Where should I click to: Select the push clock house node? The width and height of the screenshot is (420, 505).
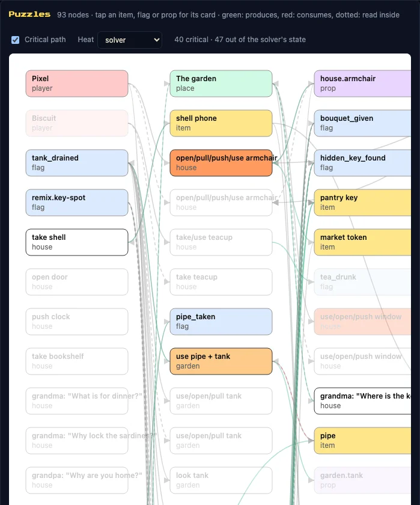click(77, 322)
